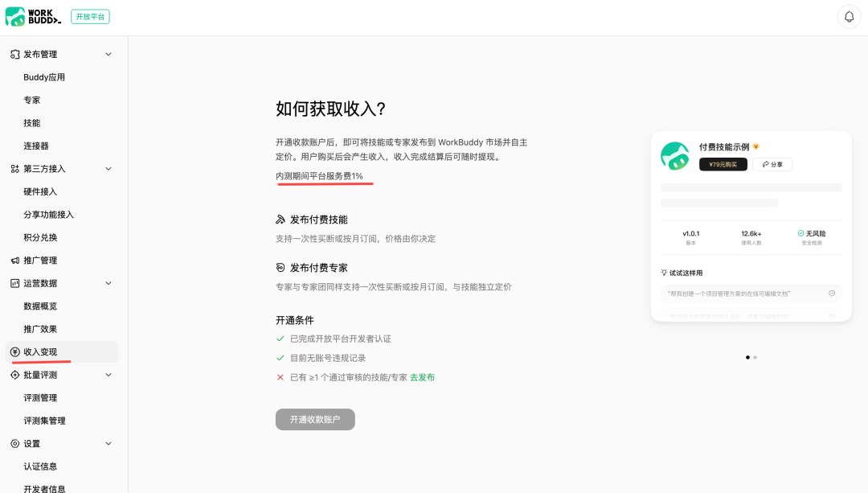Open 技能 menu item
The width and height of the screenshot is (868, 493).
(31, 123)
